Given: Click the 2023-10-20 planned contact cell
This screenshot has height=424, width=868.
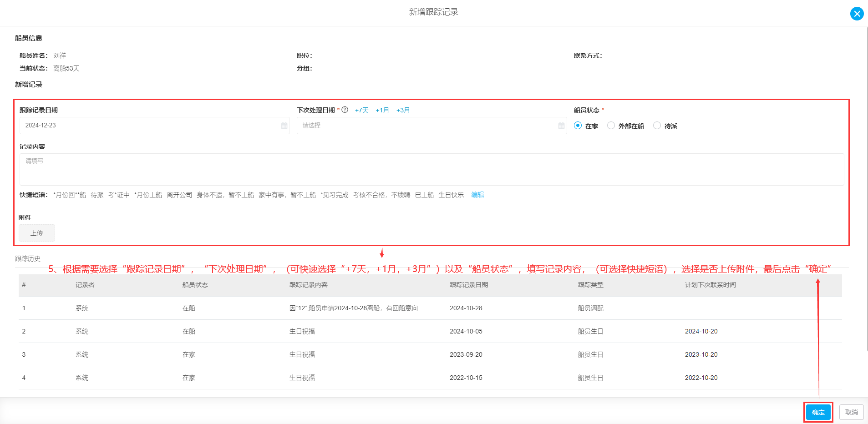Looking at the screenshot, I should 701,354.
